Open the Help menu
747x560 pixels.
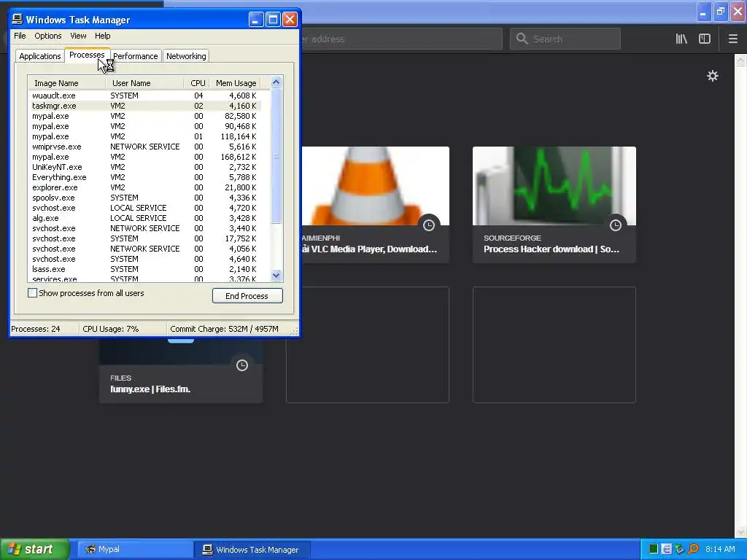[x=102, y=36]
